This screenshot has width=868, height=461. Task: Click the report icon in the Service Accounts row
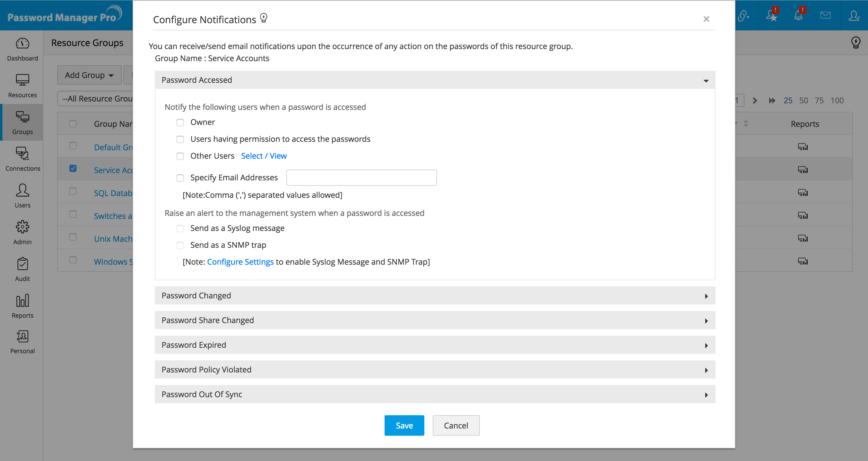(803, 170)
